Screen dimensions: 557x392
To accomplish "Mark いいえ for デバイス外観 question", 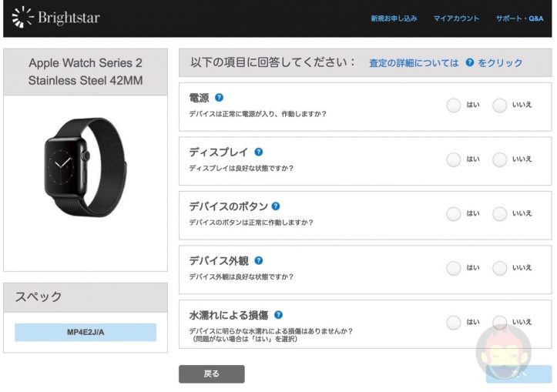I will coord(500,268).
